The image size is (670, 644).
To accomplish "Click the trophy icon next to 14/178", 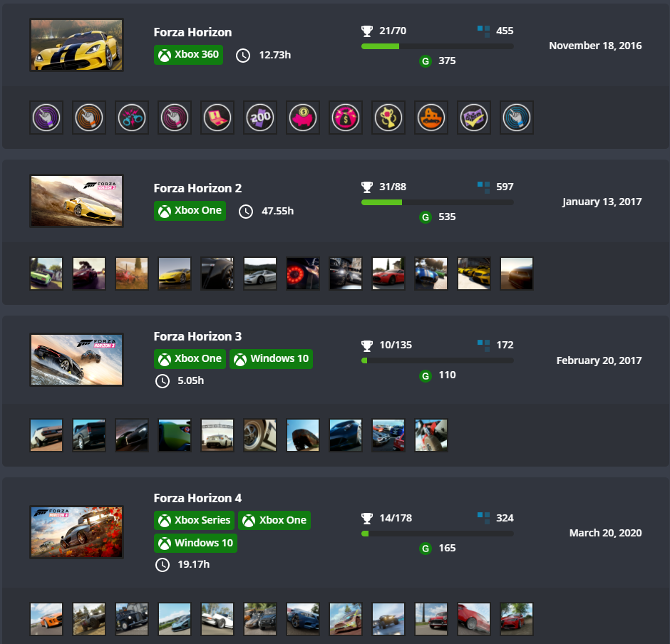I will coord(367,518).
